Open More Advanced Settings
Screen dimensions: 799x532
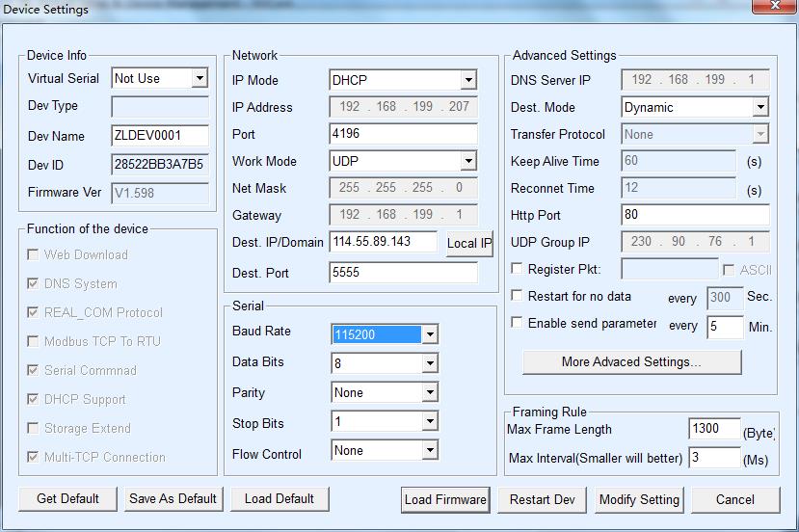[x=631, y=361]
